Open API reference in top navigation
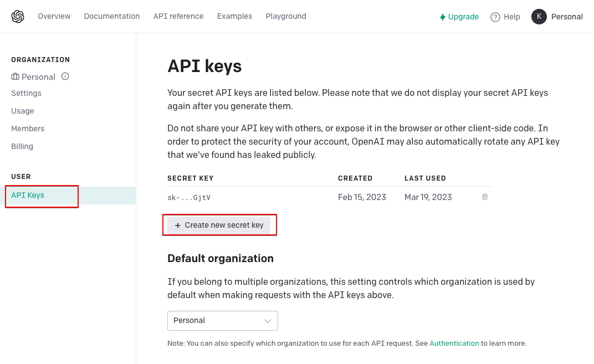The image size is (594, 364). click(x=178, y=16)
